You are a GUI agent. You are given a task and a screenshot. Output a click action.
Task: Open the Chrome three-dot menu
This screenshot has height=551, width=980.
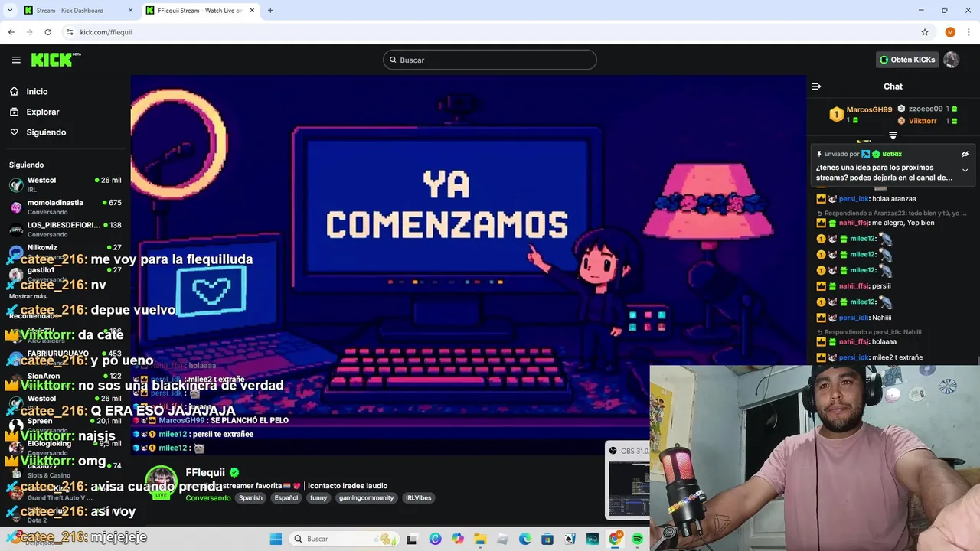coord(969,32)
